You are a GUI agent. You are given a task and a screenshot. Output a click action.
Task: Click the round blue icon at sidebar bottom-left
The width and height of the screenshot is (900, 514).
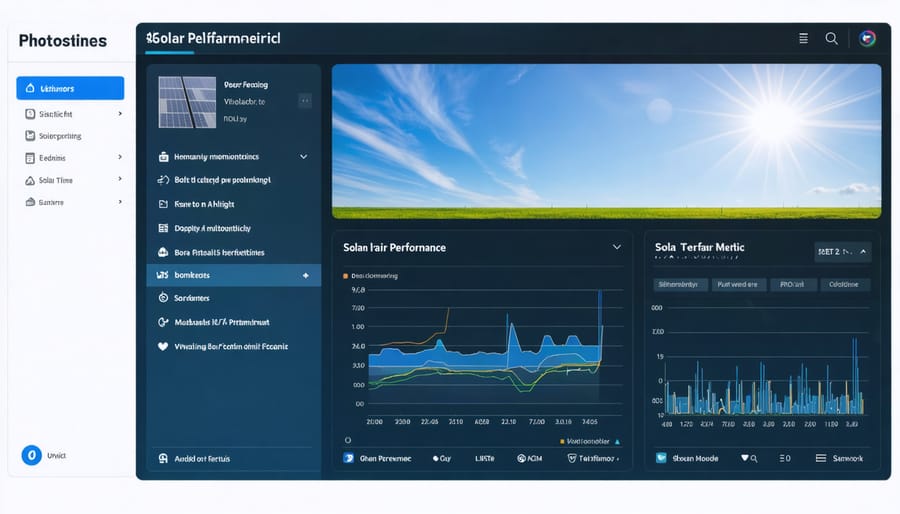tap(31, 455)
